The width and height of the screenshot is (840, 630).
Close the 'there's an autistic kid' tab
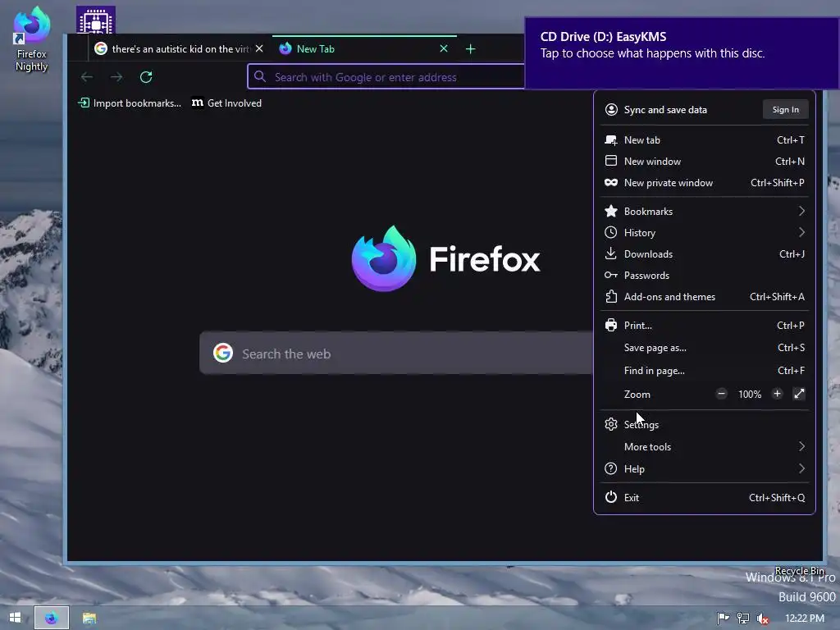[x=259, y=48]
